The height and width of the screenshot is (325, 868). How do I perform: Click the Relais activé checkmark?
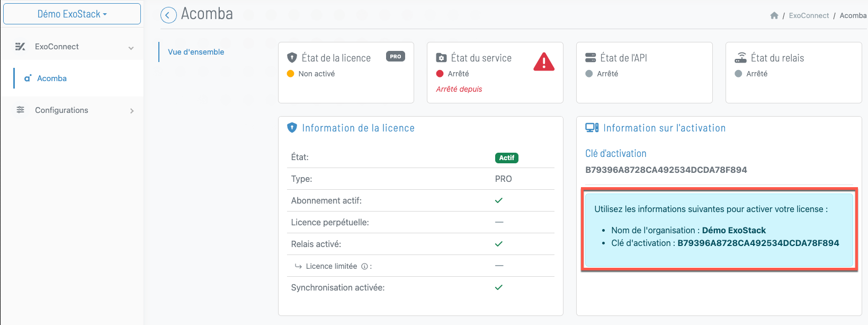pos(498,244)
